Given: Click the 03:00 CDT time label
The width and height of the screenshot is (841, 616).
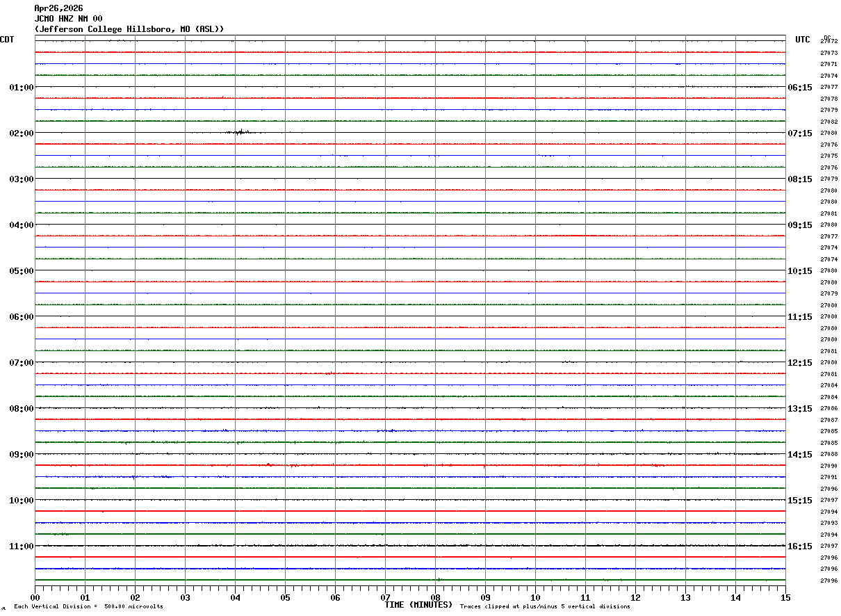Looking at the screenshot, I should (x=22, y=179).
